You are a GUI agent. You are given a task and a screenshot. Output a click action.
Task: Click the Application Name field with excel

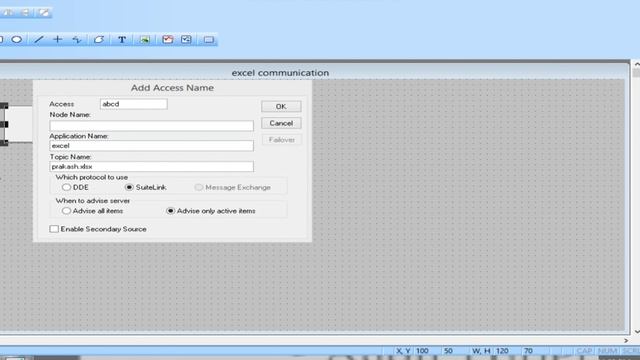click(151, 146)
